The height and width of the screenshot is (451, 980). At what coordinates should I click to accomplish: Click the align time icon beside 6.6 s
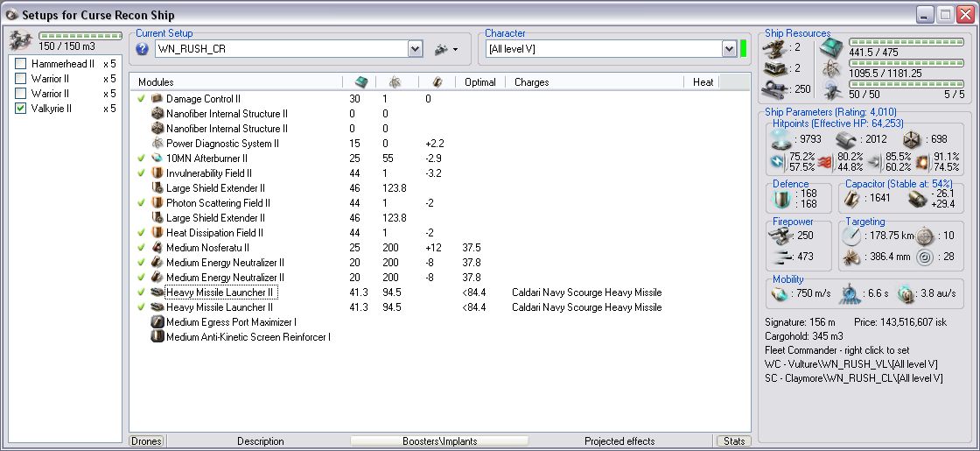[x=848, y=293]
